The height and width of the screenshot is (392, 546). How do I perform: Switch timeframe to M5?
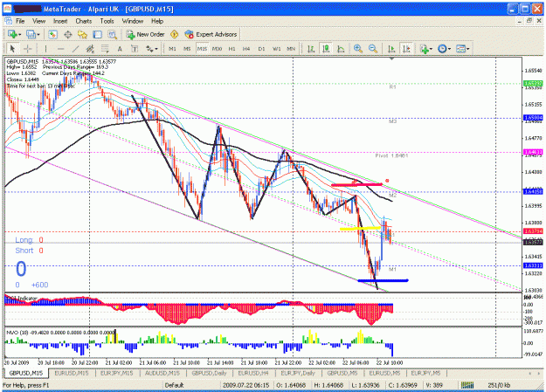click(x=187, y=49)
